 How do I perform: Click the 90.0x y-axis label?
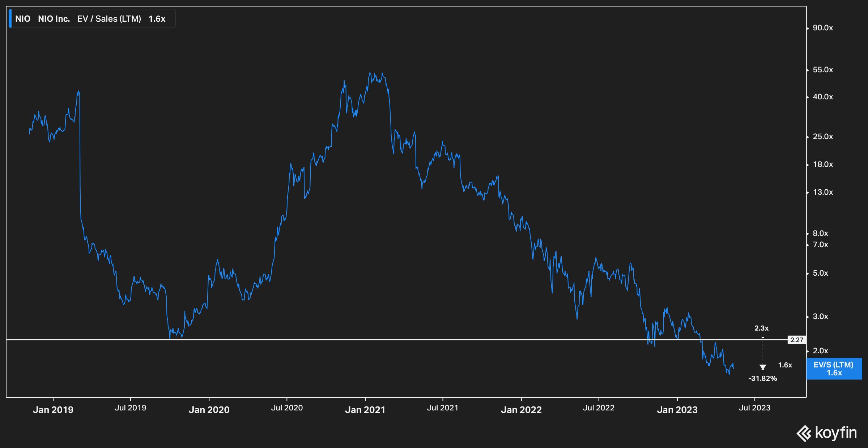[x=823, y=28]
